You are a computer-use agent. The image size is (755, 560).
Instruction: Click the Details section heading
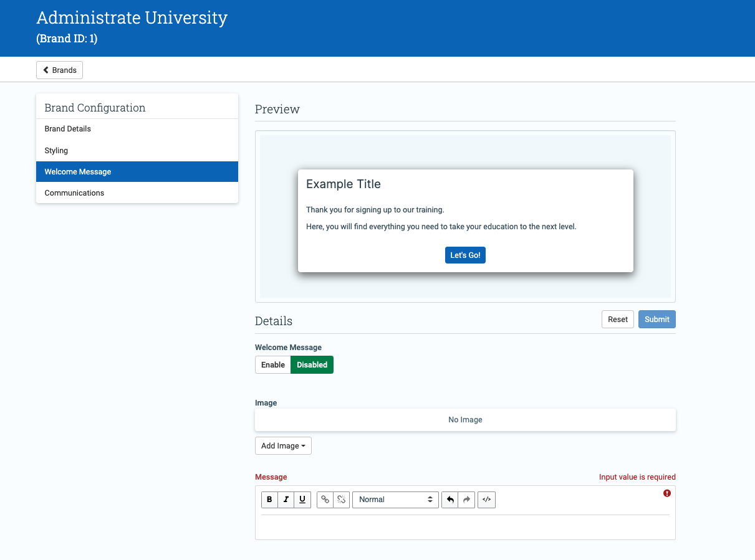[274, 321]
